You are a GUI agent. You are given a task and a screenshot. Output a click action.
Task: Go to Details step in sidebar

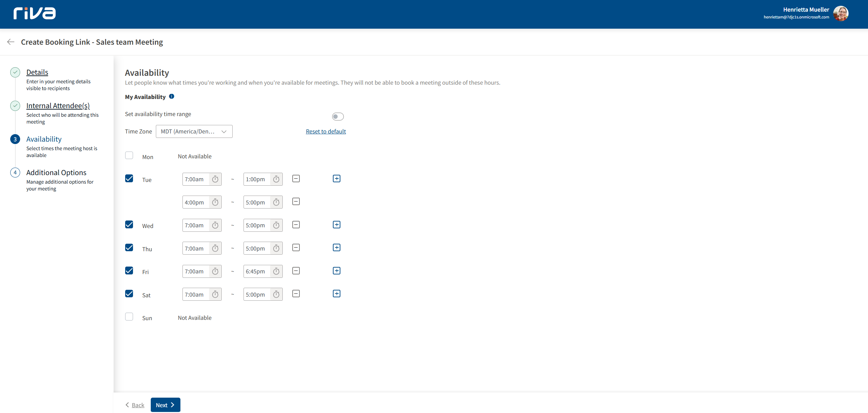(37, 72)
